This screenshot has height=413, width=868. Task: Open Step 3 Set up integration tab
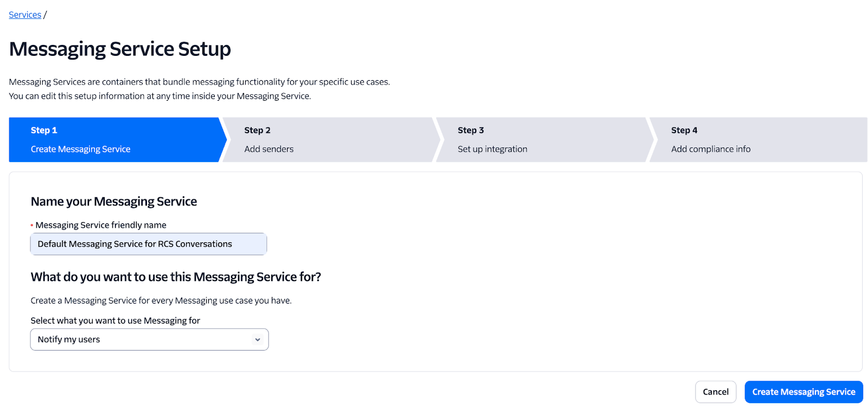tap(541, 140)
